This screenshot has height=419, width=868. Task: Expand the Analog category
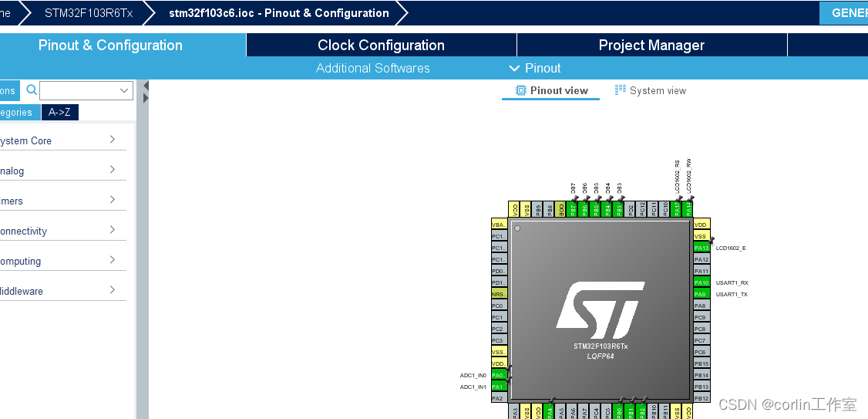tap(62, 171)
